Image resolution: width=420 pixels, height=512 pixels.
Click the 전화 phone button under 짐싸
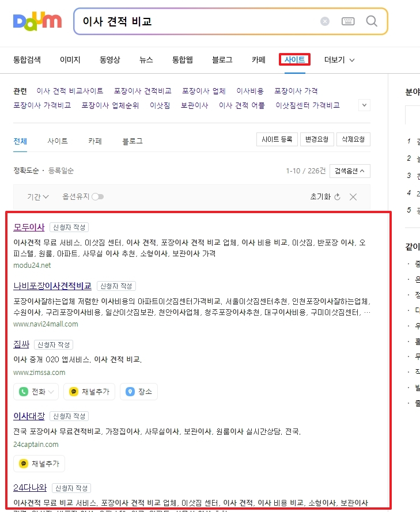pyautogui.click(x=36, y=392)
